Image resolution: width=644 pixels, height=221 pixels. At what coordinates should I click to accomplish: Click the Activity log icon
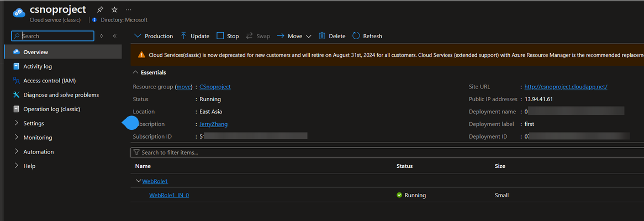coord(17,66)
